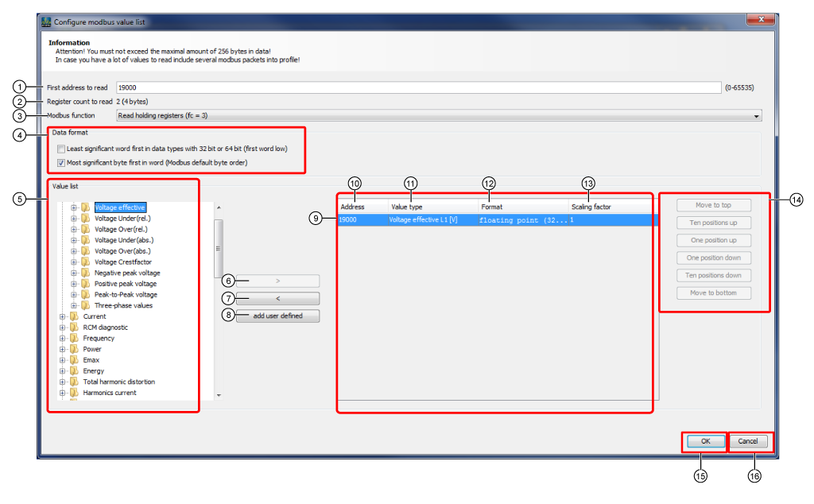Disable most significant byte first checkbox
The width and height of the screenshot is (814, 504).
coord(60,163)
